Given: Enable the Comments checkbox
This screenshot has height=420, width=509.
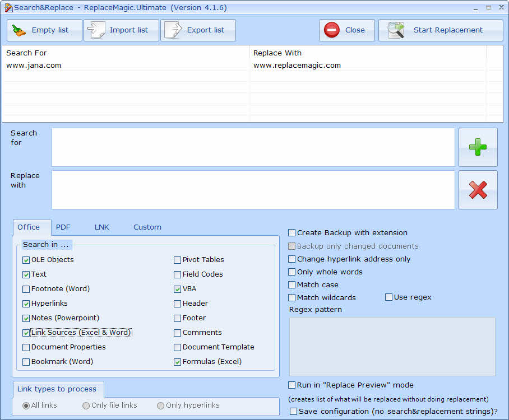Looking at the screenshot, I should (177, 333).
